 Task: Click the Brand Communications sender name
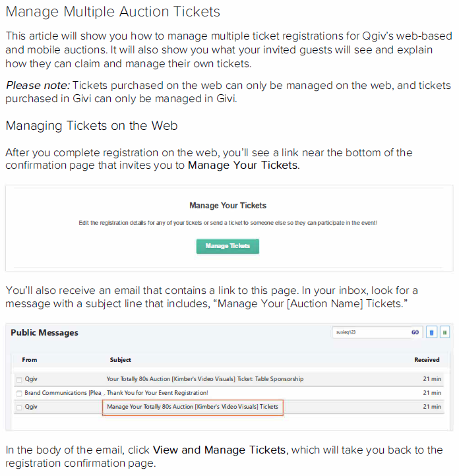[64, 393]
